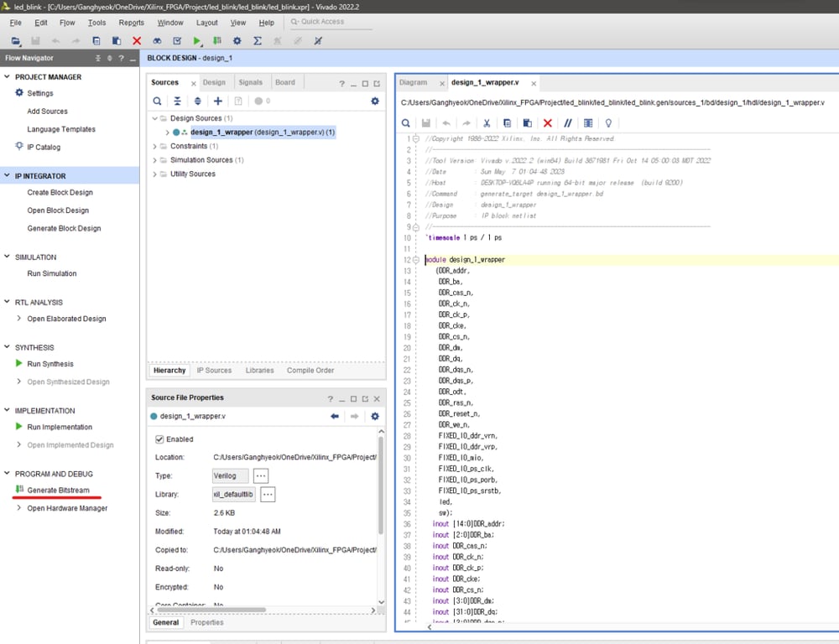Click the lightbulb icon in editor toolbar
The width and height of the screenshot is (839, 644).
point(608,122)
